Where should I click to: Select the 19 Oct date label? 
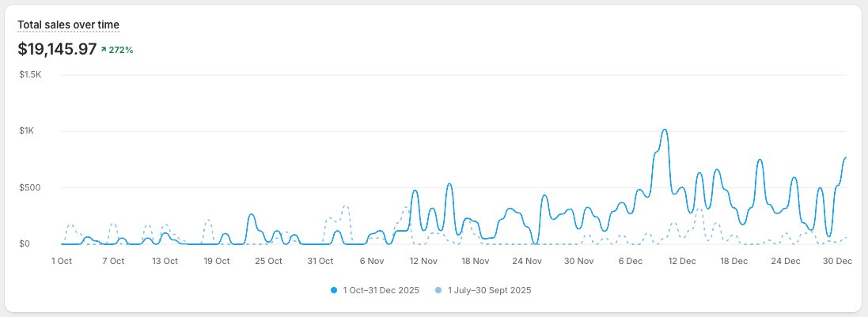[x=217, y=260]
